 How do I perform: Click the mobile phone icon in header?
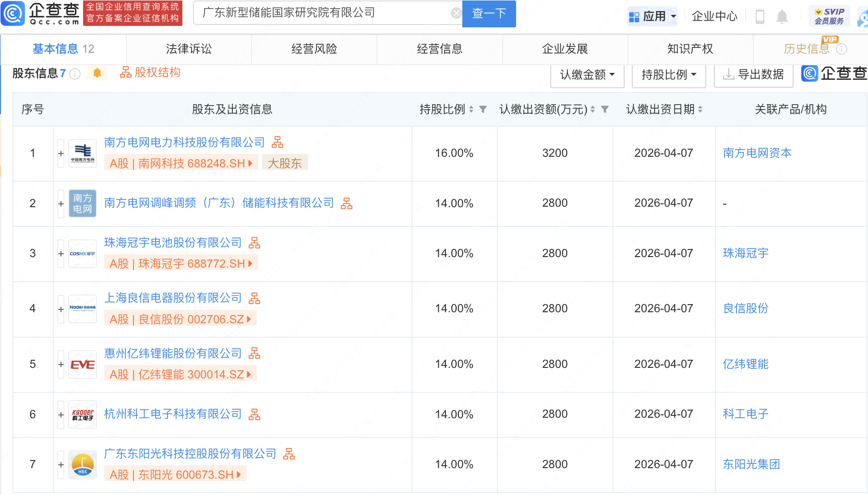(759, 17)
